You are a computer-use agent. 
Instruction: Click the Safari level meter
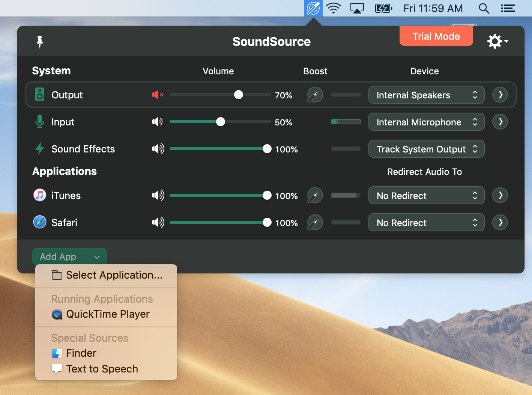point(346,222)
